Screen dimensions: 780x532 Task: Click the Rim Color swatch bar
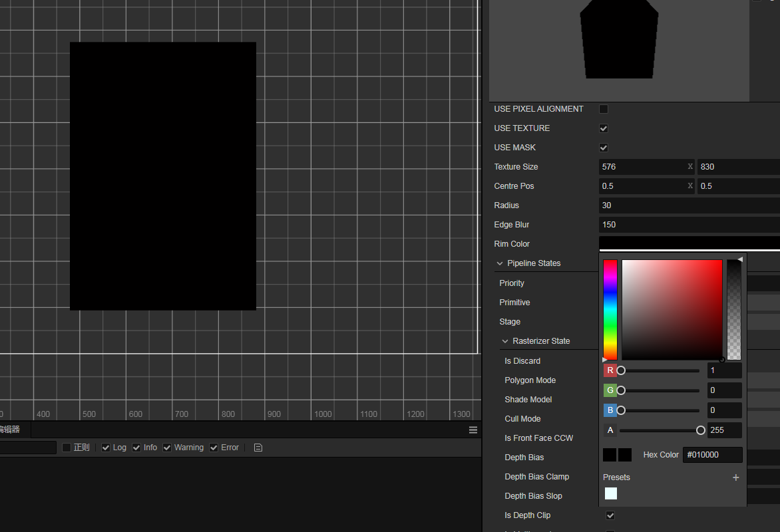tap(689, 243)
